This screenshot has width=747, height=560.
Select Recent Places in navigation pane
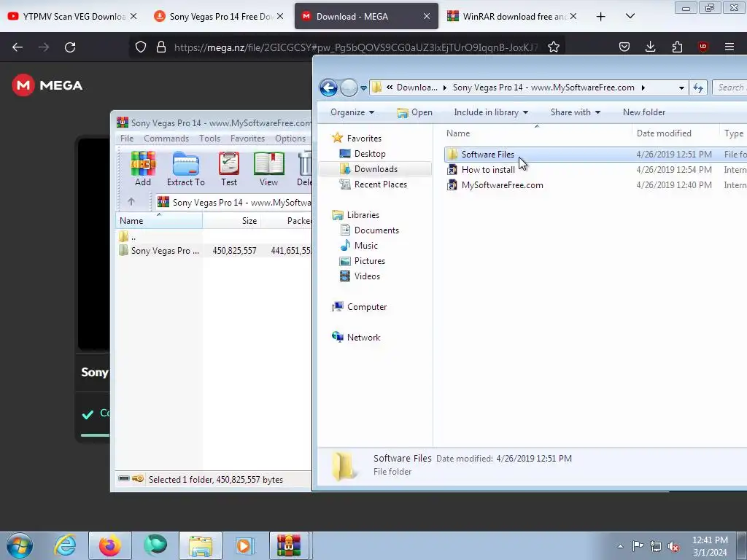pyautogui.click(x=380, y=184)
